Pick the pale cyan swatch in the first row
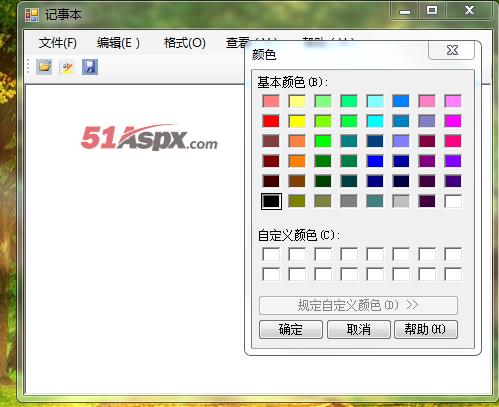Screen dimensions: 499x407 click(375, 101)
